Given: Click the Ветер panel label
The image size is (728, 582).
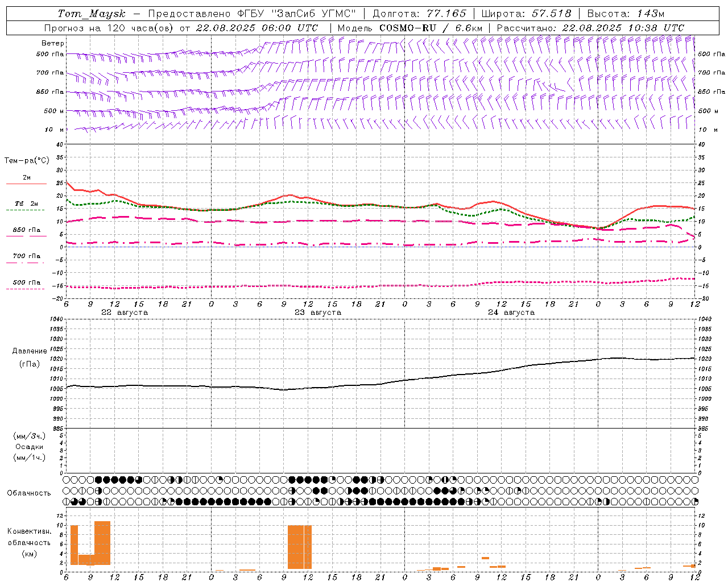Looking at the screenshot, I should tap(53, 43).
